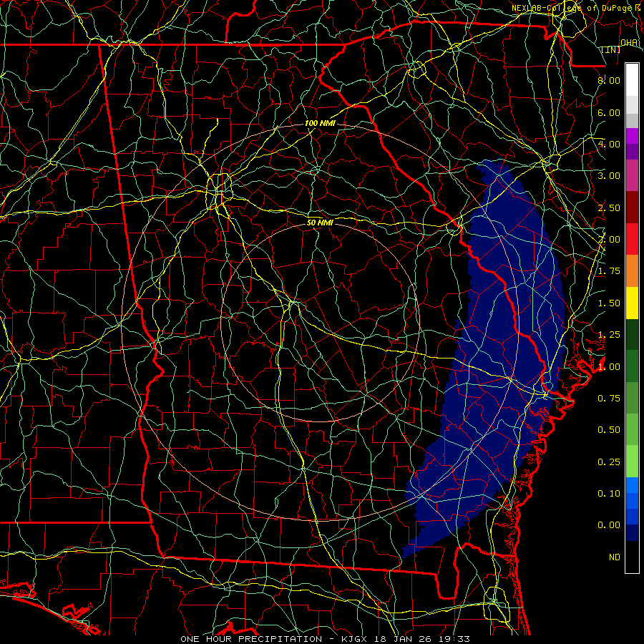Screen dimensions: 644x644
Task: Click the 'NEXLAB-College of DuPage' credit text
Action: (x=571, y=8)
